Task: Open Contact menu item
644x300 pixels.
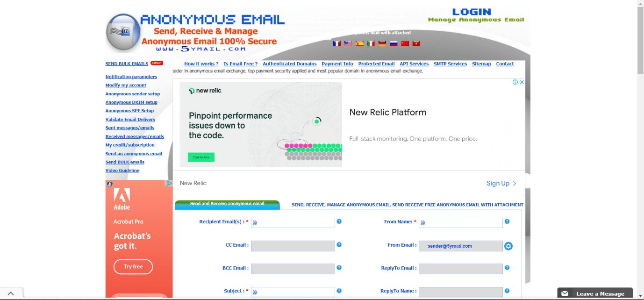Action: click(x=505, y=64)
